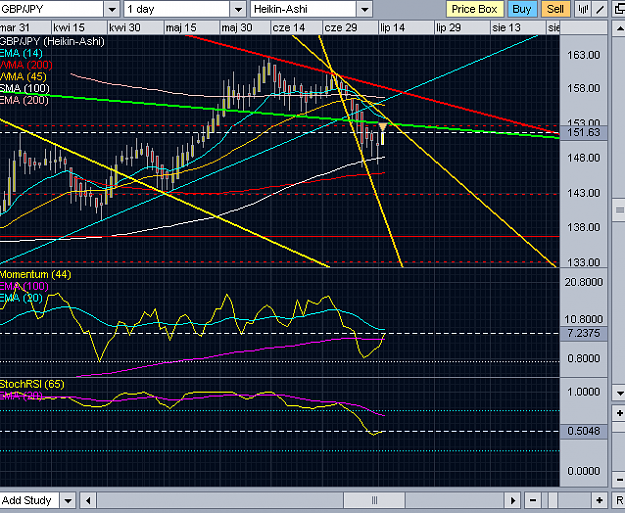Click the 133.00 price axis label
This screenshot has height=513, width=625.
[x=584, y=262]
